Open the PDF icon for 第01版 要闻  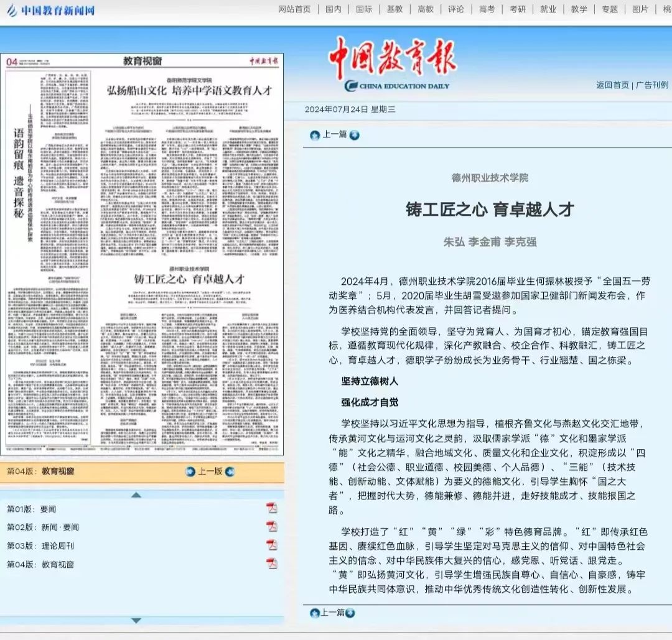[272, 508]
